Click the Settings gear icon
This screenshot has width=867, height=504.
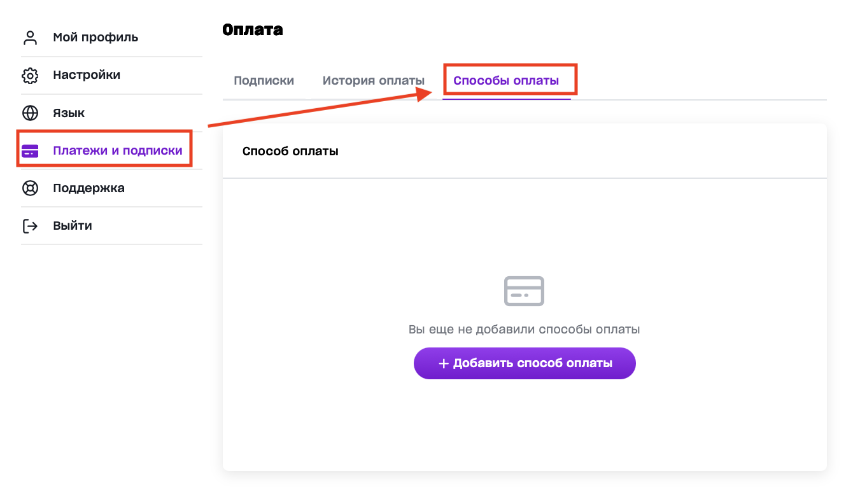(x=30, y=75)
